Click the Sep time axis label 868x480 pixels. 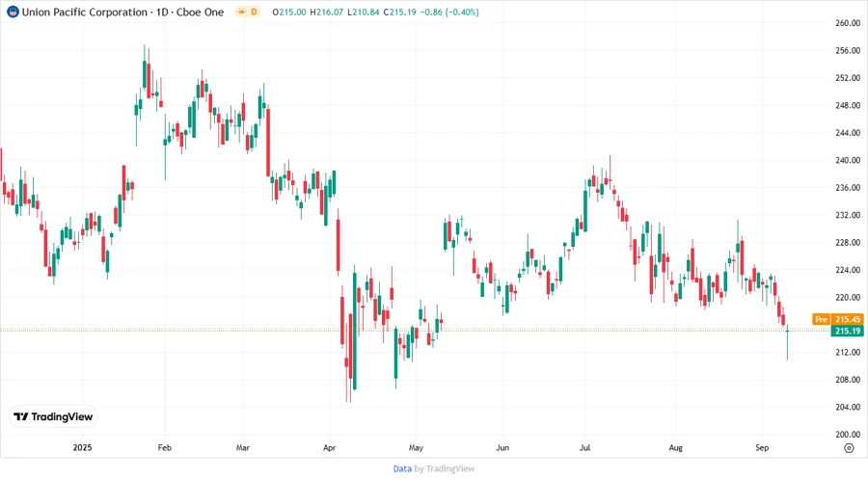pos(762,448)
